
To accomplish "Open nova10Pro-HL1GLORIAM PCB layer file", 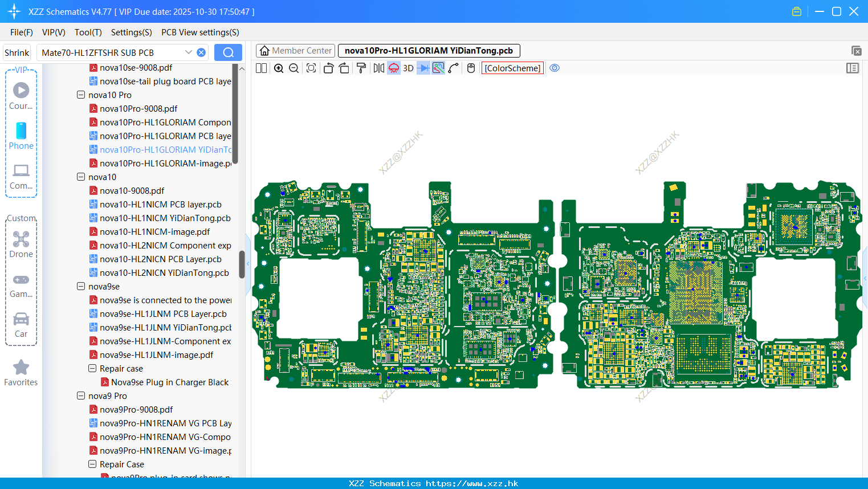I will [x=160, y=136].
